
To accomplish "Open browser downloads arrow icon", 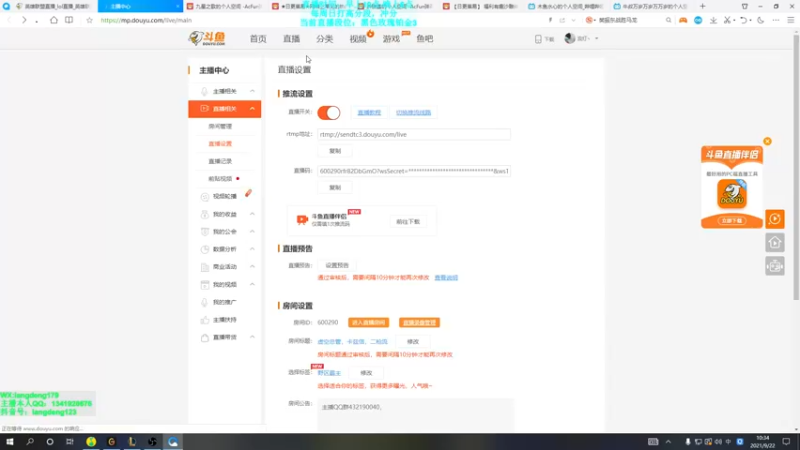I will [x=713, y=20].
